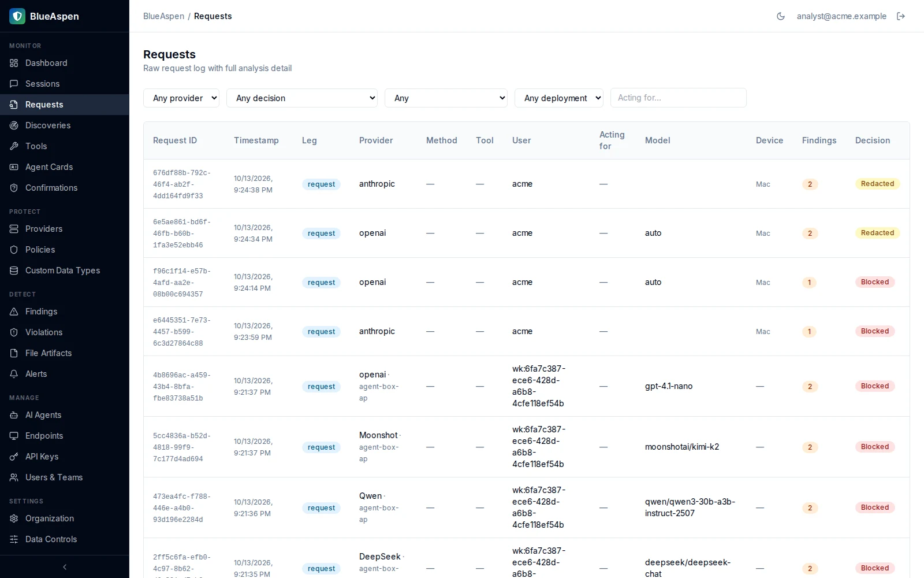Click the File Artifacts document icon
This screenshot has height=578, width=924.
pyautogui.click(x=14, y=353)
